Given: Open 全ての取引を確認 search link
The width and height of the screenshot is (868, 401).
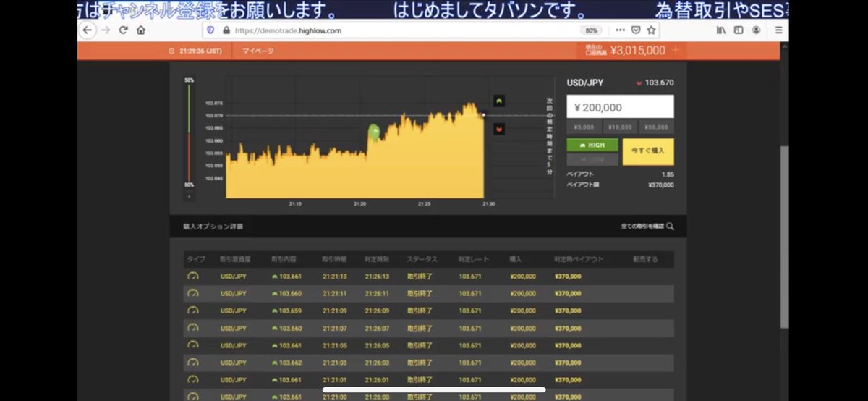Looking at the screenshot, I should [x=647, y=227].
